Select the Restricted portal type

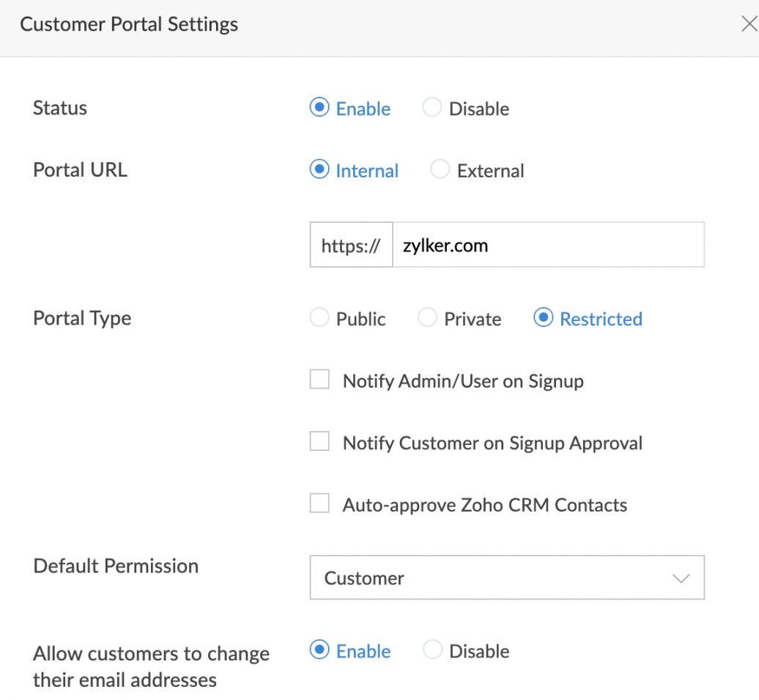(543, 318)
